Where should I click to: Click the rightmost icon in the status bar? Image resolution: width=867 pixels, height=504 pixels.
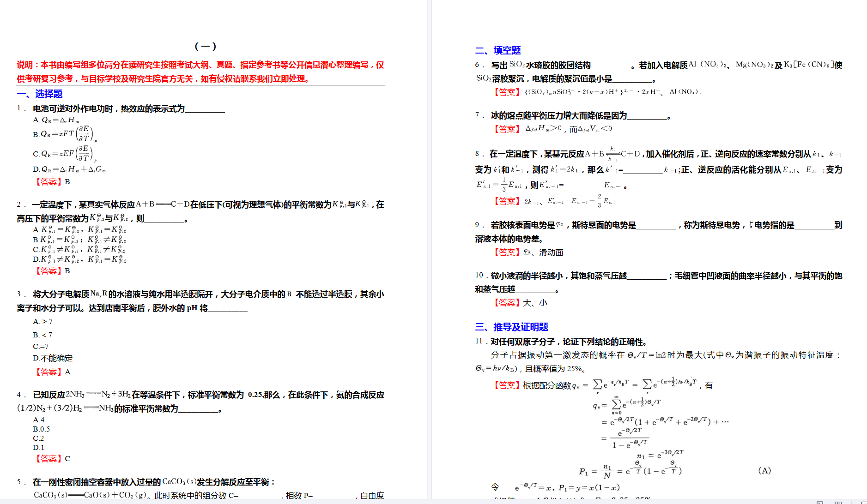(863, 502)
